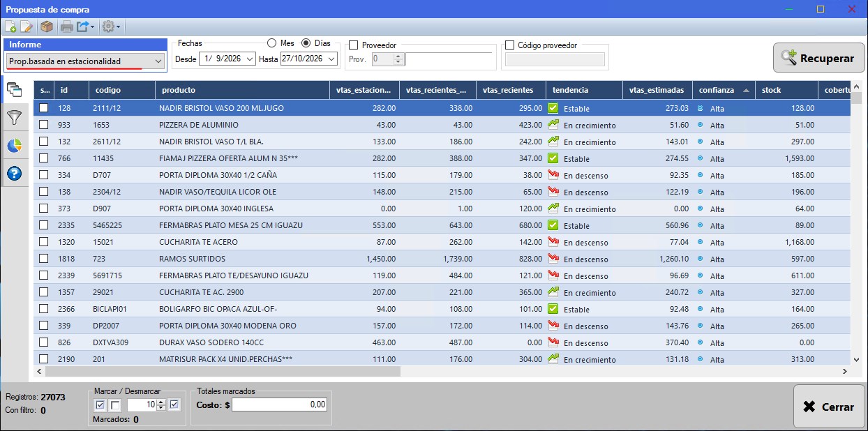Open the dropdown arrow beside the export icon
Image resolution: width=868 pixels, height=431 pixels.
click(93, 27)
